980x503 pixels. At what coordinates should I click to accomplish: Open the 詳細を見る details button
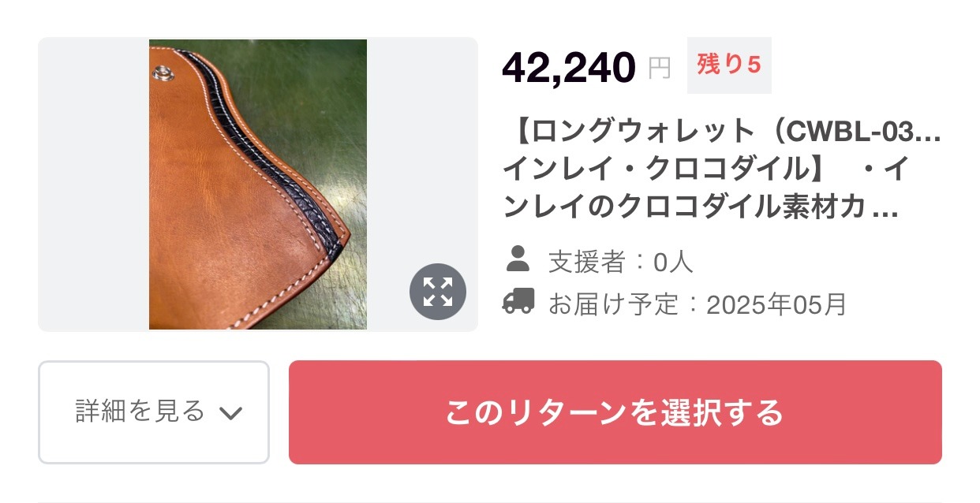(x=154, y=412)
